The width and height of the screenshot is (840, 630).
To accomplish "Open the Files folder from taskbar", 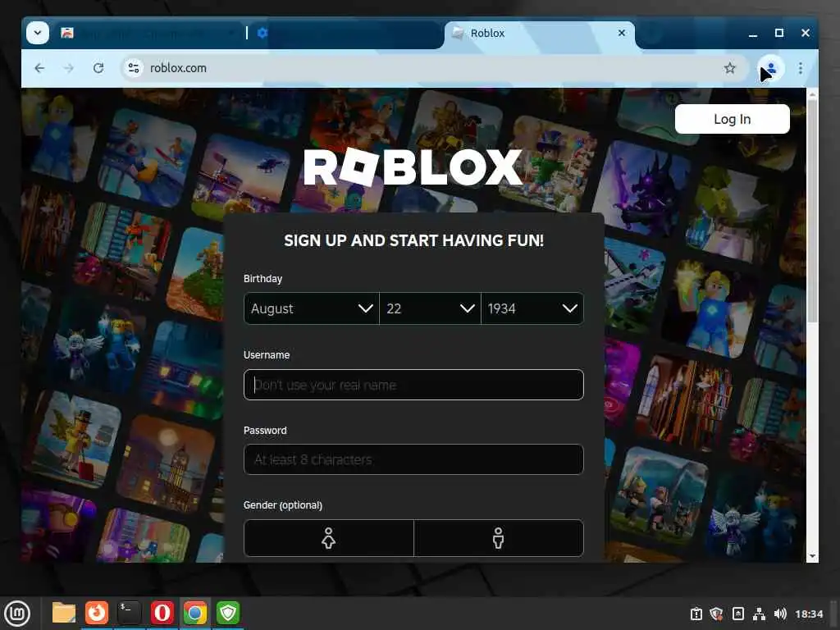I will (x=64, y=613).
